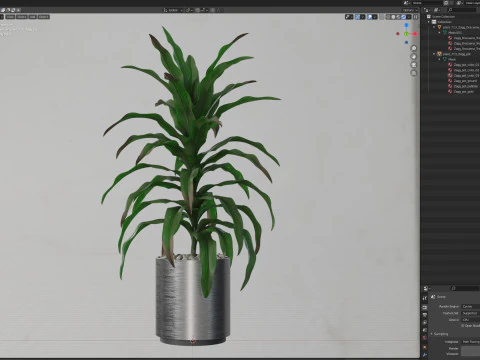Viewport: 480px width, 360px height.
Task: Switch to solid shading
Action: coord(393,17)
